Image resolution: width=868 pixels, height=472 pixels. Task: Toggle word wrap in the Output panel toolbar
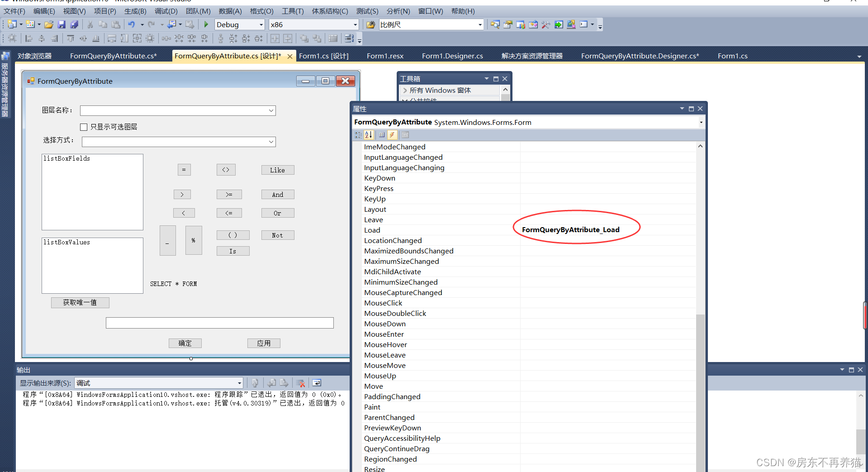317,383
